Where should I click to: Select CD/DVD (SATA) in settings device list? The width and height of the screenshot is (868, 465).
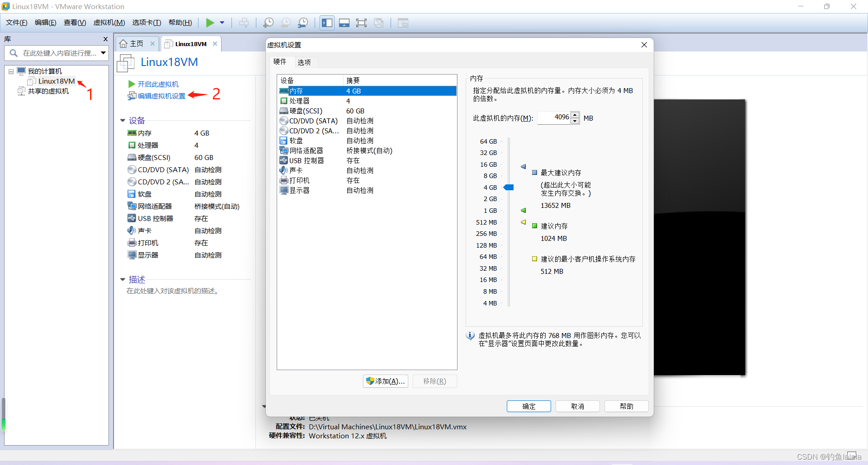click(367, 121)
